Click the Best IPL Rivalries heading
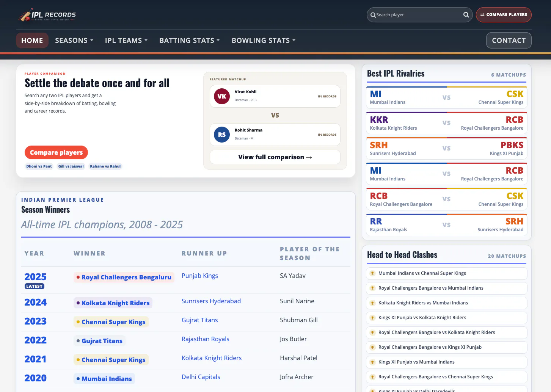This screenshot has width=551, height=392. 396,74
